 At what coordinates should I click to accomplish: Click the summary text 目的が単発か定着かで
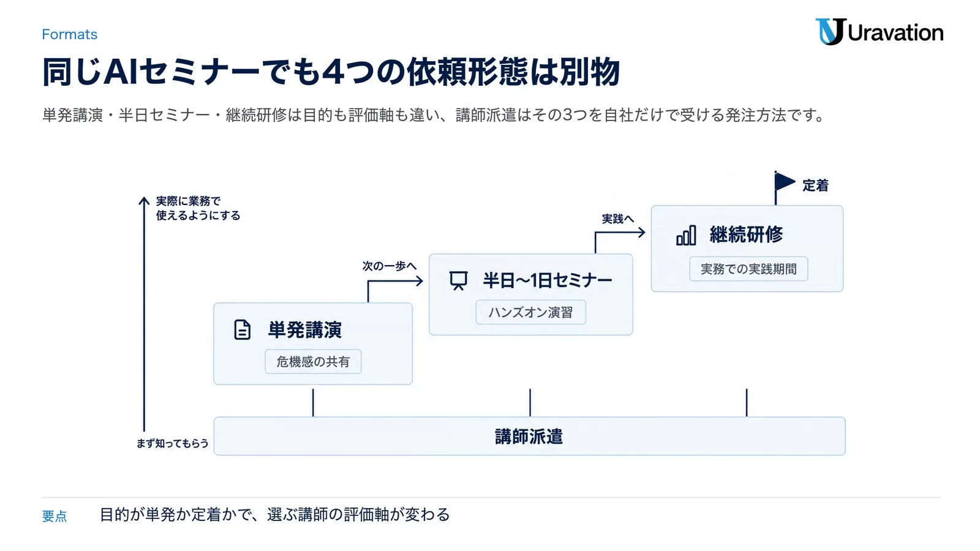pyautogui.click(x=275, y=514)
